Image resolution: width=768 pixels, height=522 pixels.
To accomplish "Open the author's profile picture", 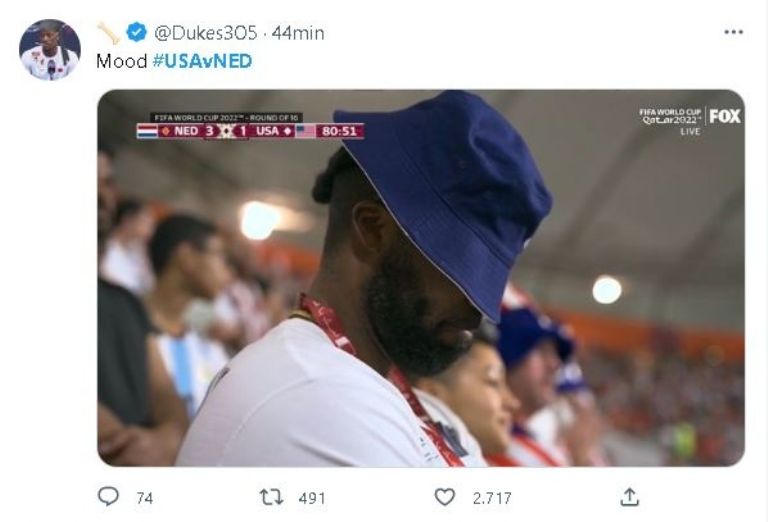I will 49,49.
